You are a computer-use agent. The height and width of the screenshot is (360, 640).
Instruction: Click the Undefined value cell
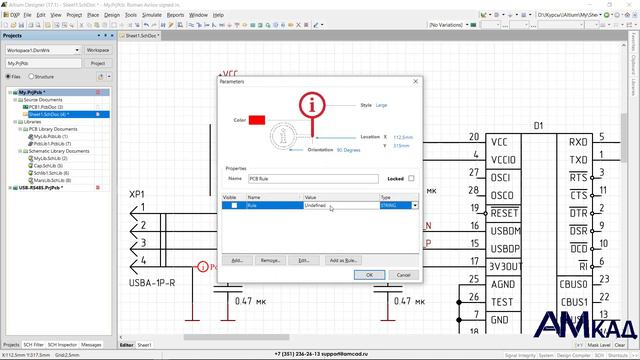[341, 205]
